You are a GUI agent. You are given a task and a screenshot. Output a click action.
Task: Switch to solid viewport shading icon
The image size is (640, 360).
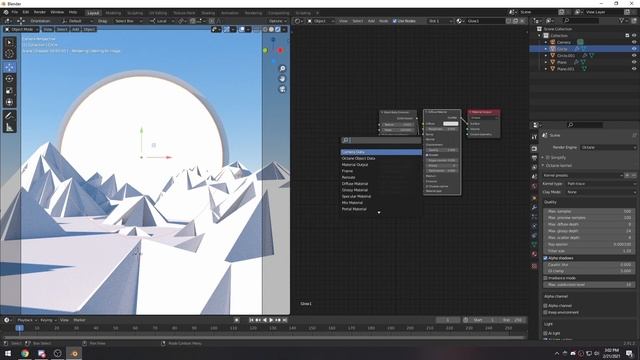coord(271,29)
